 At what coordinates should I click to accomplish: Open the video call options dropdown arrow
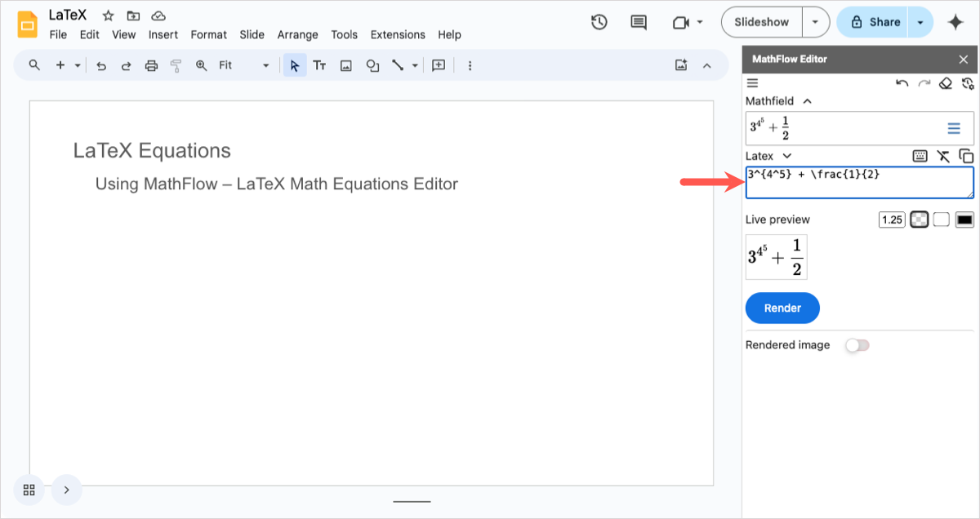pyautogui.click(x=700, y=23)
